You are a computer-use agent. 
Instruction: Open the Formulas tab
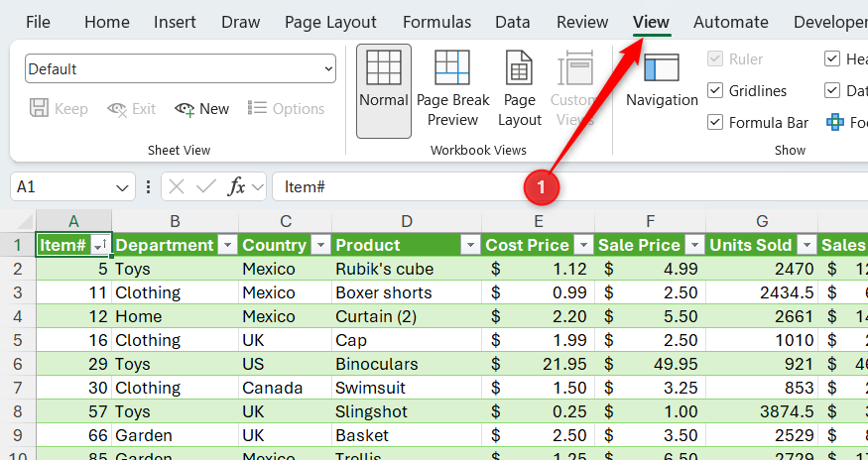point(436,22)
